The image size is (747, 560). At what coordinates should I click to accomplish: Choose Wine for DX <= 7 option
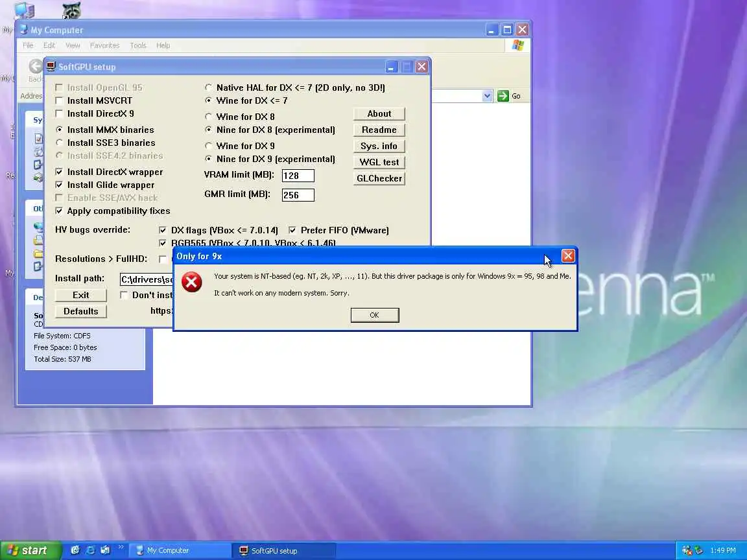[208, 100]
